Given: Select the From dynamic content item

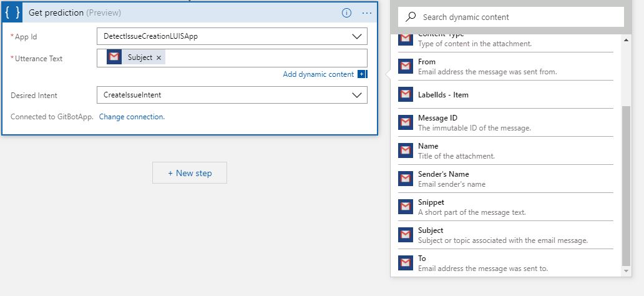Looking at the screenshot, I should 505,66.
